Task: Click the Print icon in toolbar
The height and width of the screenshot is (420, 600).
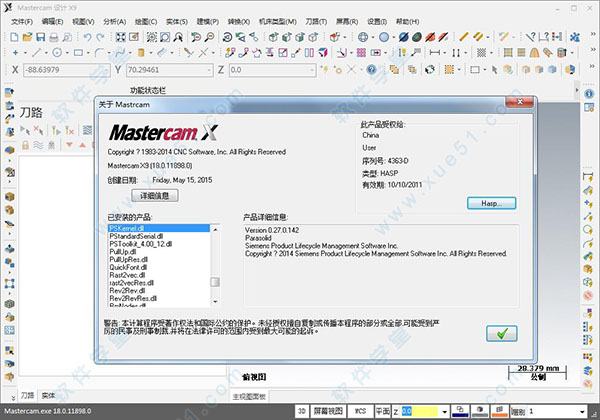Action: pos(54,37)
